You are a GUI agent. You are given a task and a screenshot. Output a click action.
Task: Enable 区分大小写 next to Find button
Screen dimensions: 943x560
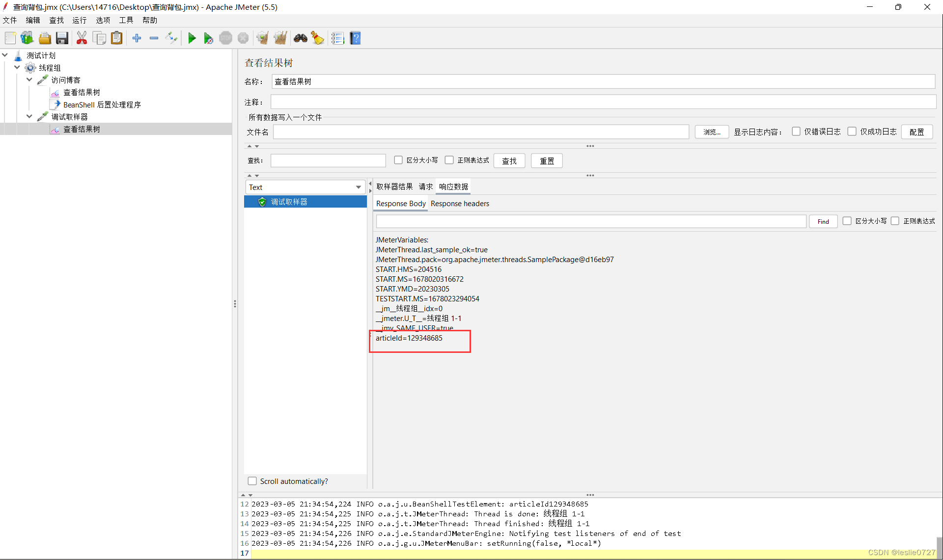click(x=847, y=221)
